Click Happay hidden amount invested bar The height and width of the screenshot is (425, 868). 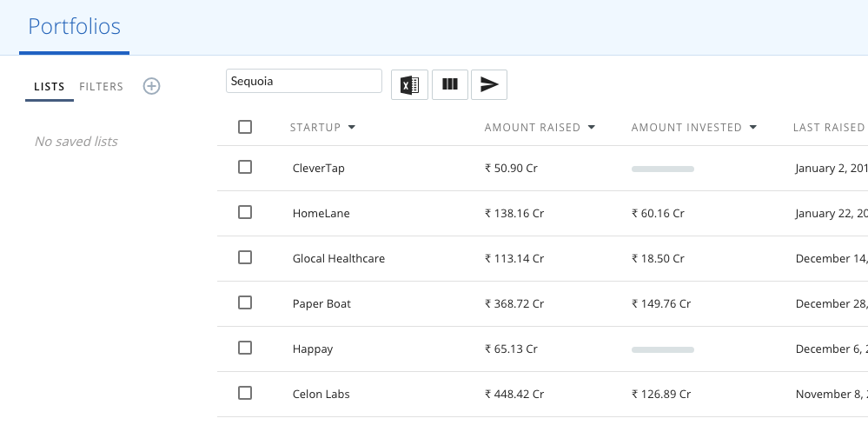(x=663, y=349)
